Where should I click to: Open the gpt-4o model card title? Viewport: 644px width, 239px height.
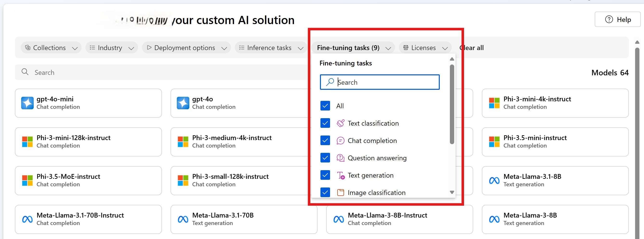(x=203, y=99)
